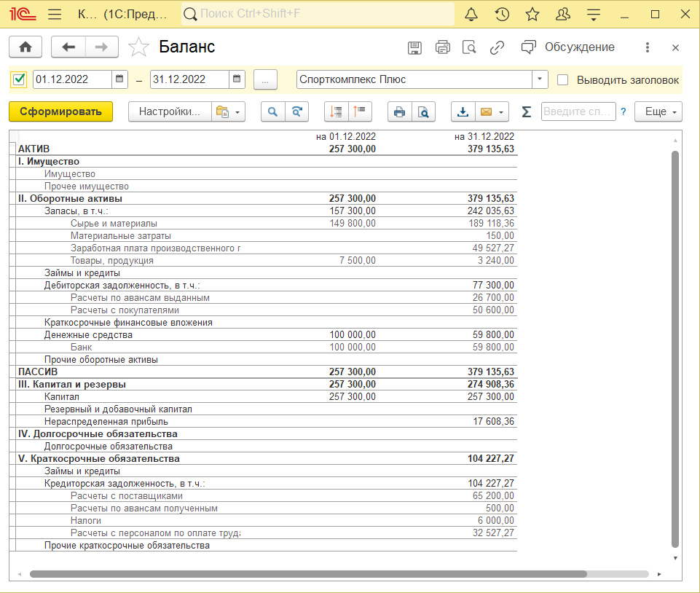
Task: Select the Товары, продукция row label
Action: pos(111,261)
